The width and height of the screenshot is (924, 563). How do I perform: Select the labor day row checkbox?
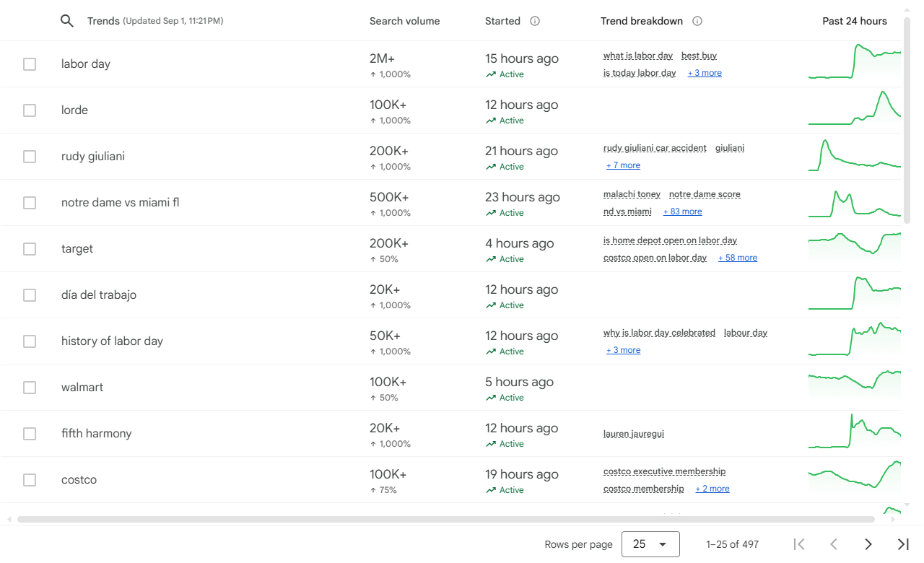point(30,64)
